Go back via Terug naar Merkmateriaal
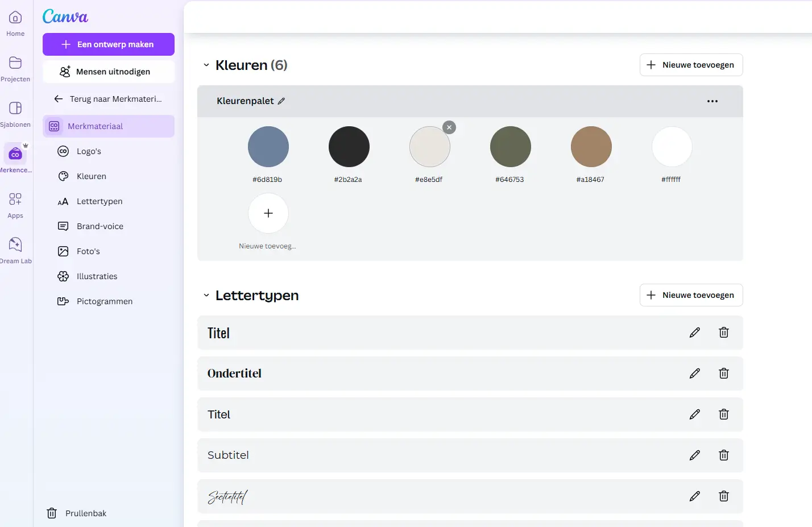The image size is (812, 527). [x=108, y=99]
